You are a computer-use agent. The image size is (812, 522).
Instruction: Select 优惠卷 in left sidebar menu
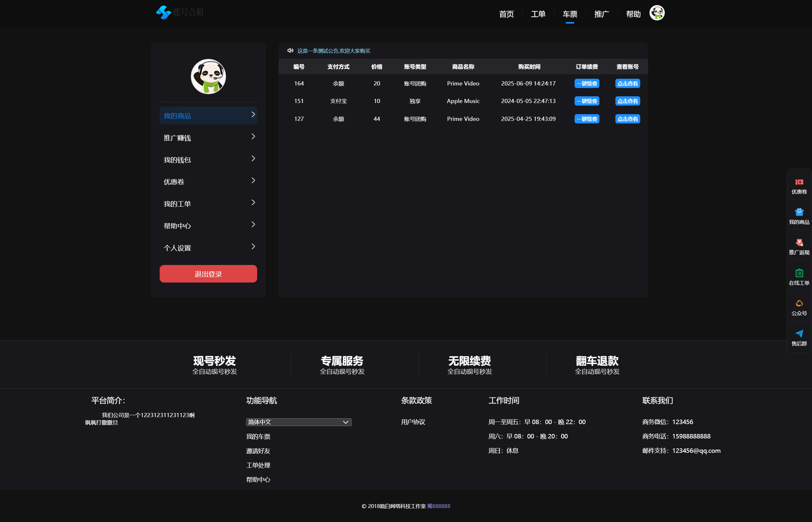(x=208, y=182)
